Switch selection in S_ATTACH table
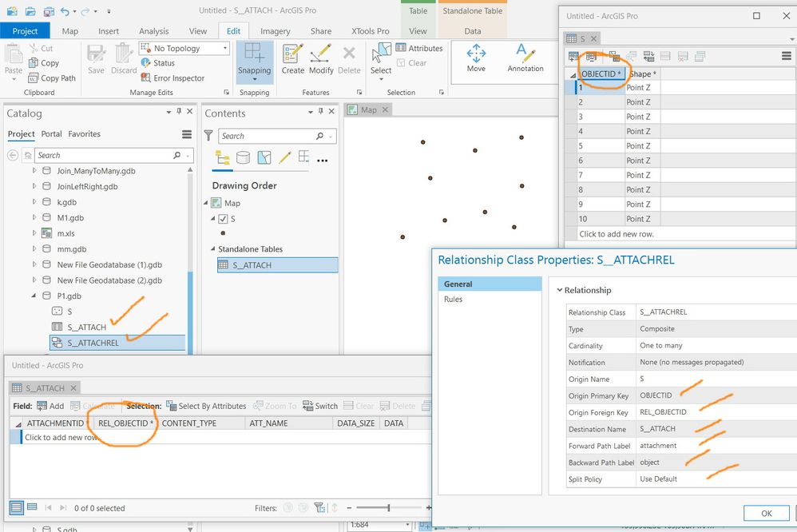797x532 pixels. [320, 406]
